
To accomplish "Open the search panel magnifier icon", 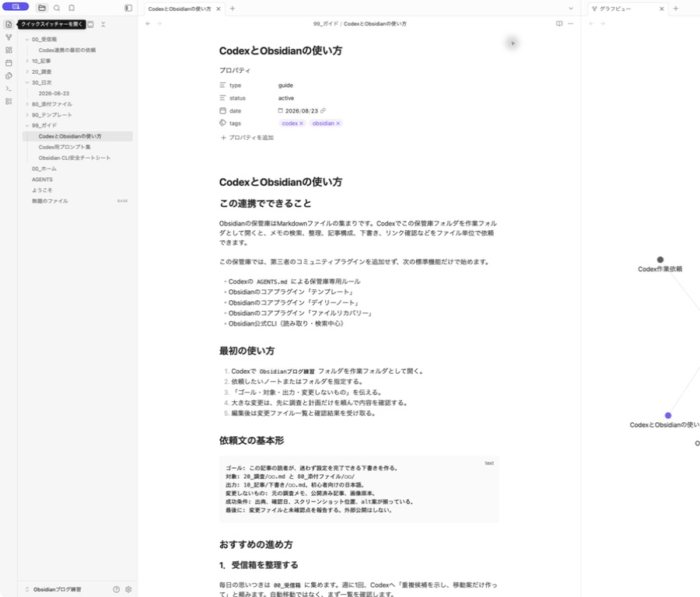I will tap(57, 8).
